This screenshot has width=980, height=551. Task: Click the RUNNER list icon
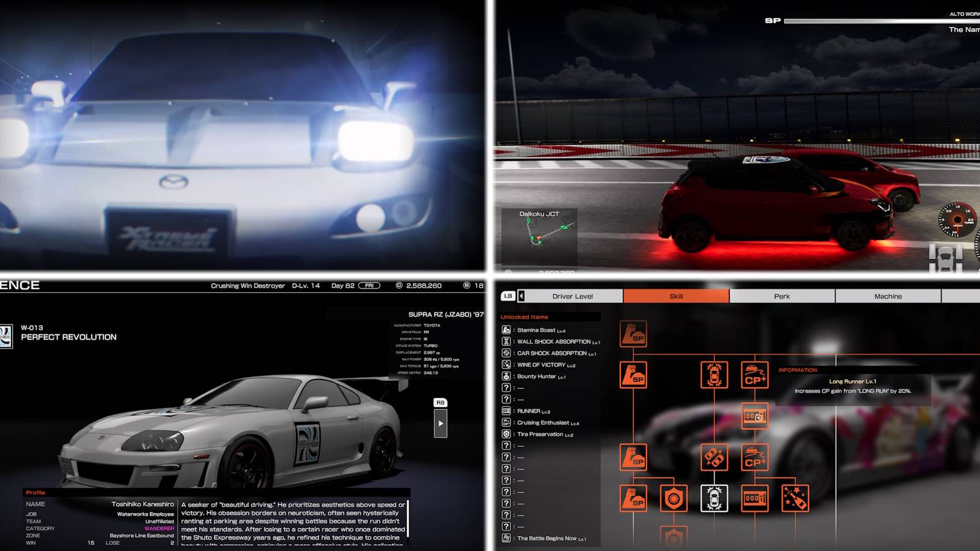[x=506, y=411]
